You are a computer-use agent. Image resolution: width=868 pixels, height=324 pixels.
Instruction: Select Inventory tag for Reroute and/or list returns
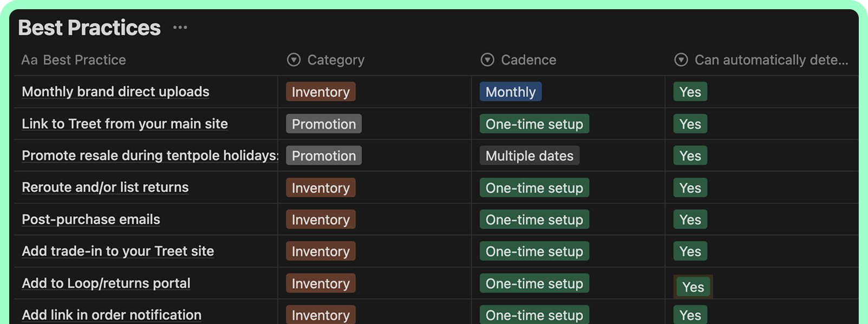pos(321,187)
